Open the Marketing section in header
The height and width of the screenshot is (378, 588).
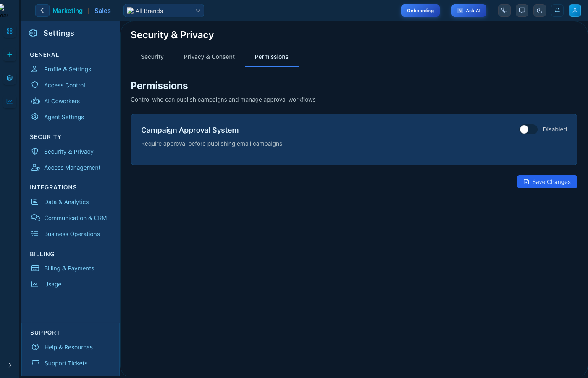coord(68,11)
